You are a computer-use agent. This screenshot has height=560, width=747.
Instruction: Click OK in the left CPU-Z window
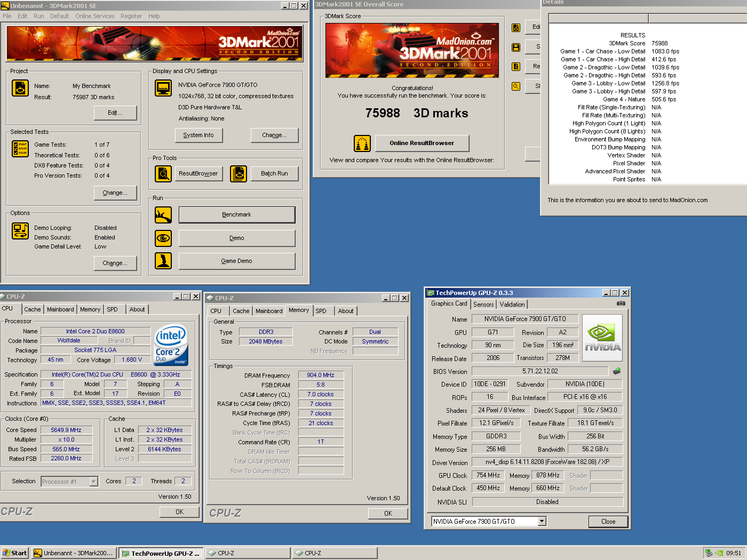point(180,512)
